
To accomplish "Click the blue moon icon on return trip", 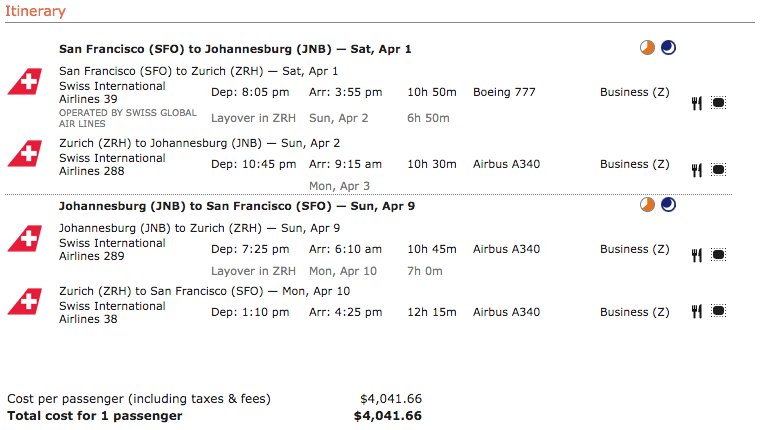I will pos(668,205).
